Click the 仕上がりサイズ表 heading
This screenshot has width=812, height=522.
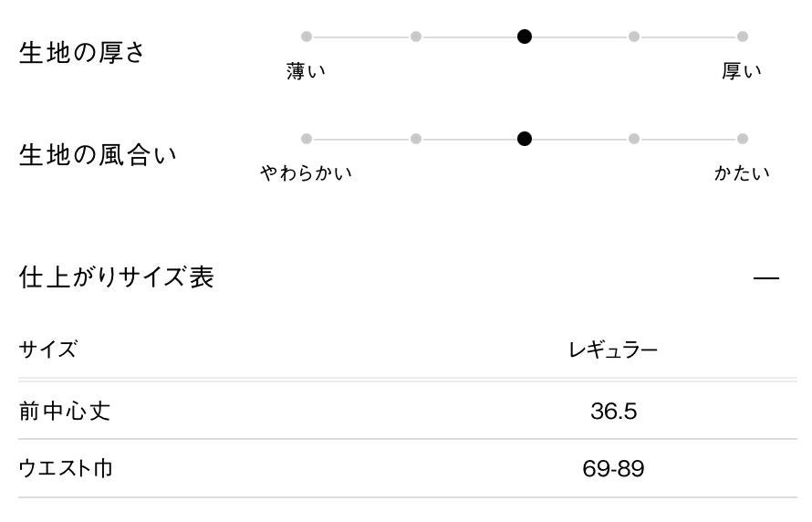pos(116,277)
